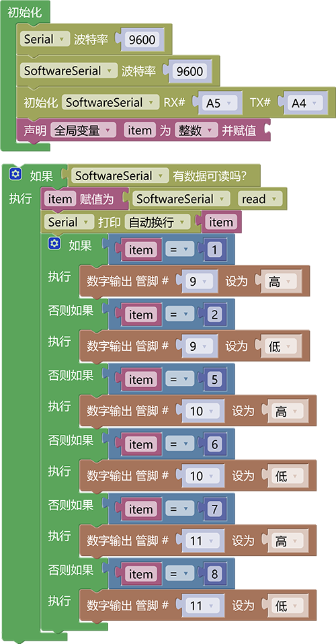Click the gear icon on outer 如果 block
Viewport: 336px width, 644px height.
coord(15,175)
